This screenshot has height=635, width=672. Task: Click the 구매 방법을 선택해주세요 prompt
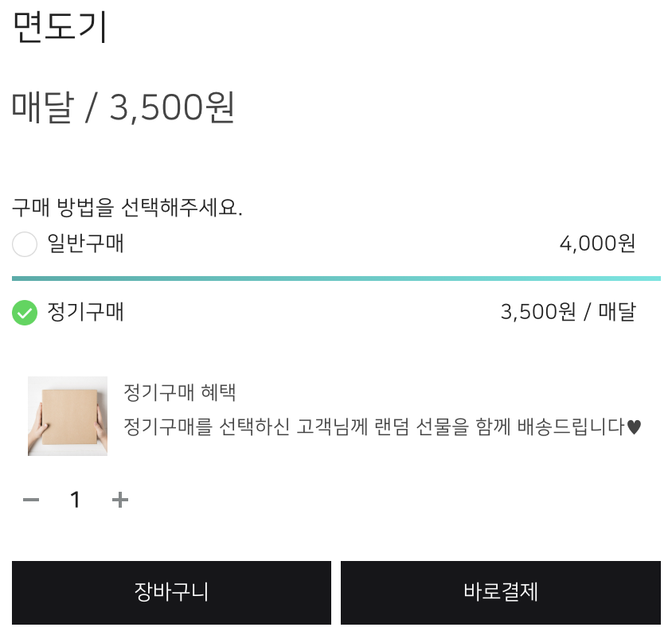click(x=127, y=208)
